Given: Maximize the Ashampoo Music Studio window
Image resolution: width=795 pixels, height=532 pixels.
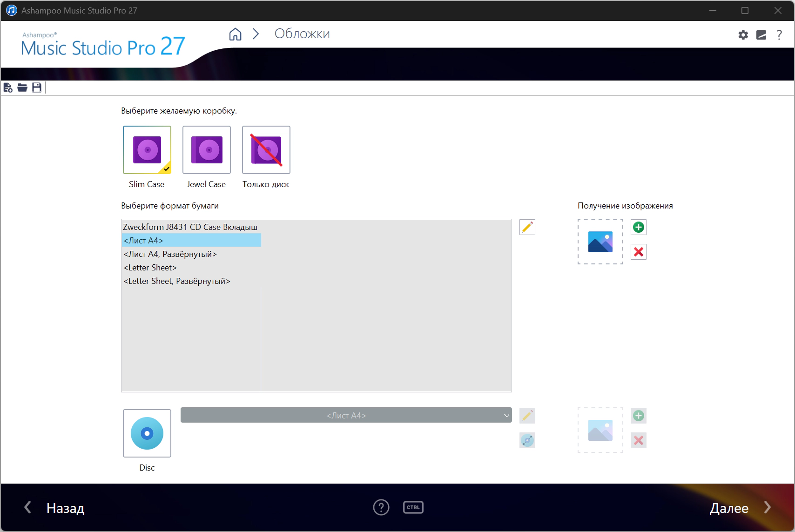Looking at the screenshot, I should 745,10.
